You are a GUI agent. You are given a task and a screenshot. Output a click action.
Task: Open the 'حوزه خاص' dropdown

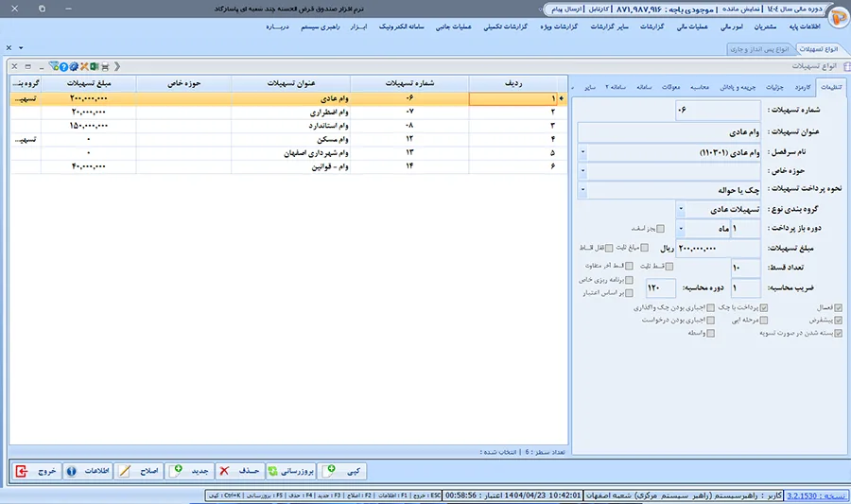tap(582, 171)
